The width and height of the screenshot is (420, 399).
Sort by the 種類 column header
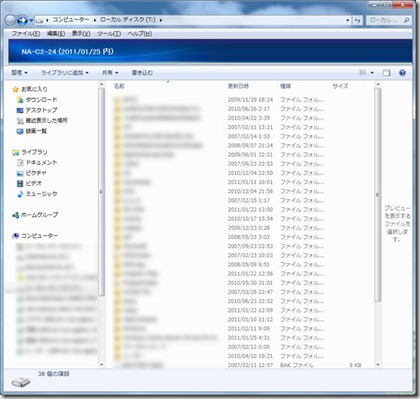pyautogui.click(x=285, y=86)
